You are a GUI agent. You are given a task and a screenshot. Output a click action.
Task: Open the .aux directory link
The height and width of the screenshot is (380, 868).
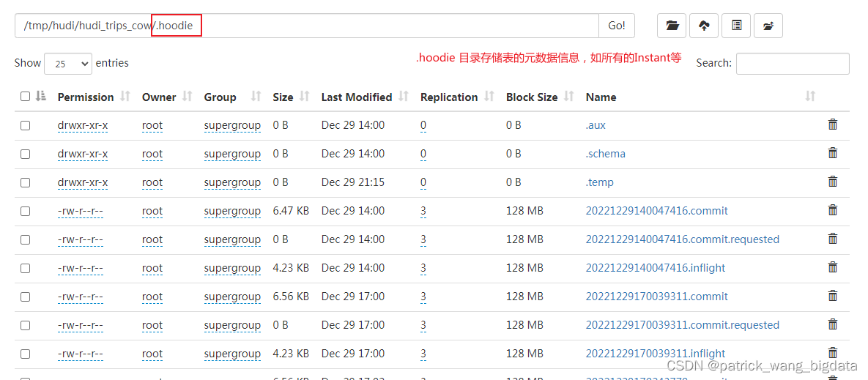click(596, 125)
